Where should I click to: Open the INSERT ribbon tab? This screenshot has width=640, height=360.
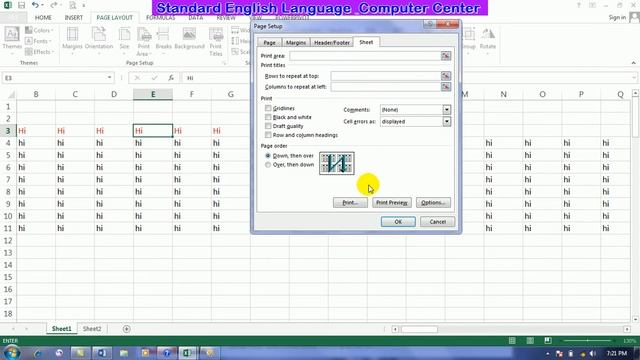tap(74, 18)
